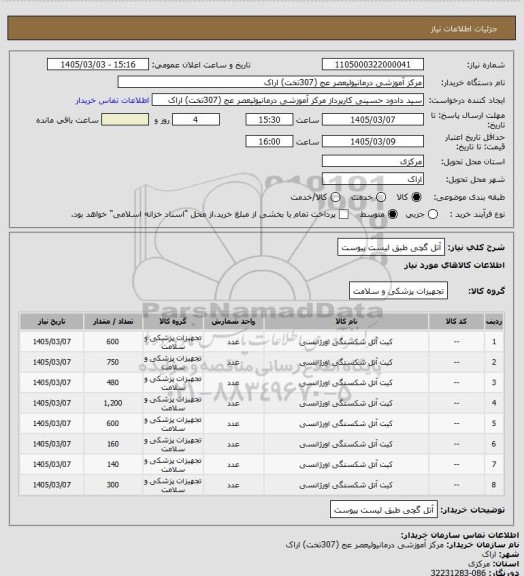This screenshot has width=524, height=576.
Task: Click the price validity date 1405/03/09 field
Action: click(x=373, y=141)
